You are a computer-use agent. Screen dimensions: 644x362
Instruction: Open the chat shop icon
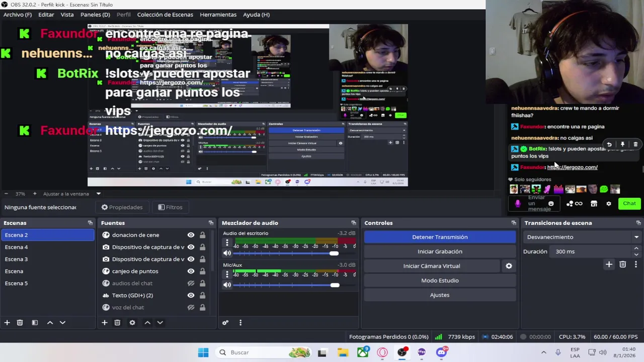click(594, 204)
